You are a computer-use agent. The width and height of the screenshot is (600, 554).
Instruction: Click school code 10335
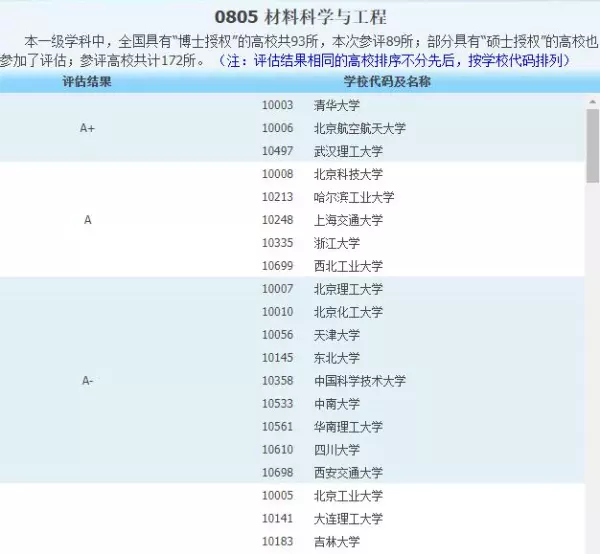coord(277,243)
